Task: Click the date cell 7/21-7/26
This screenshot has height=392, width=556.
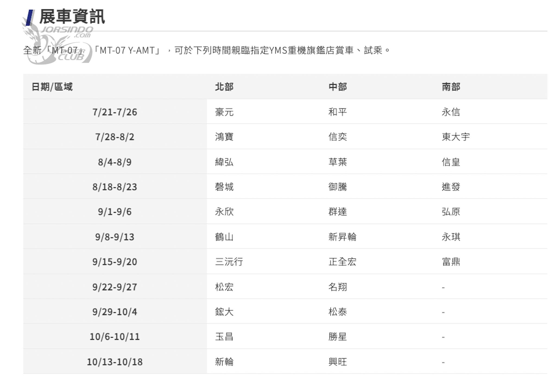Action: click(x=115, y=112)
